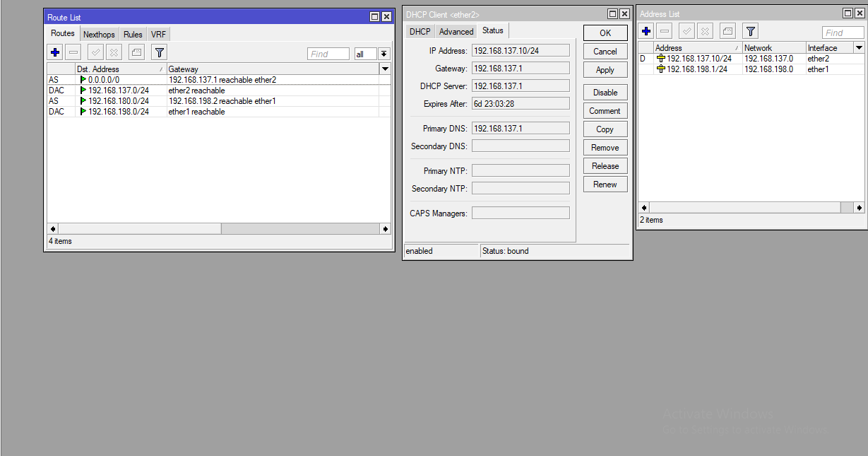Image resolution: width=868 pixels, height=456 pixels.
Task: Click the Renew button
Action: click(605, 184)
